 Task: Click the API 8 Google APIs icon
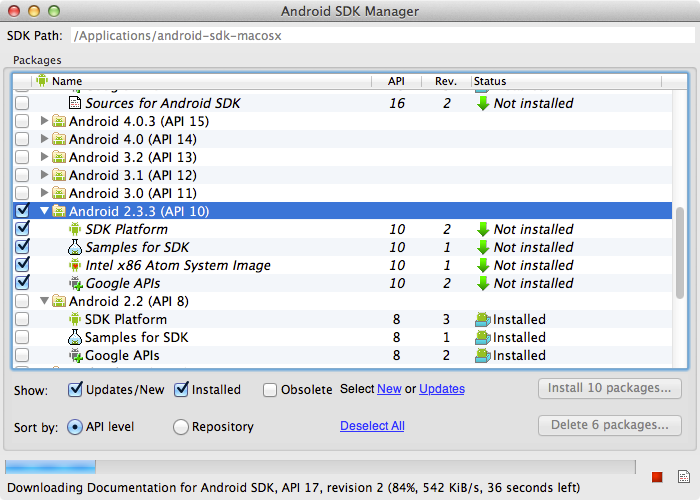[75, 355]
